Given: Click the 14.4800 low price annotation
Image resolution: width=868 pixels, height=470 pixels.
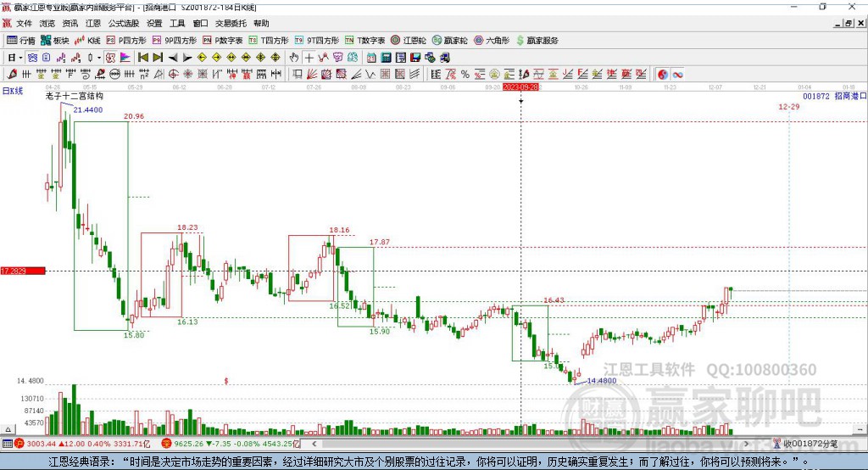Looking at the screenshot, I should [602, 381].
